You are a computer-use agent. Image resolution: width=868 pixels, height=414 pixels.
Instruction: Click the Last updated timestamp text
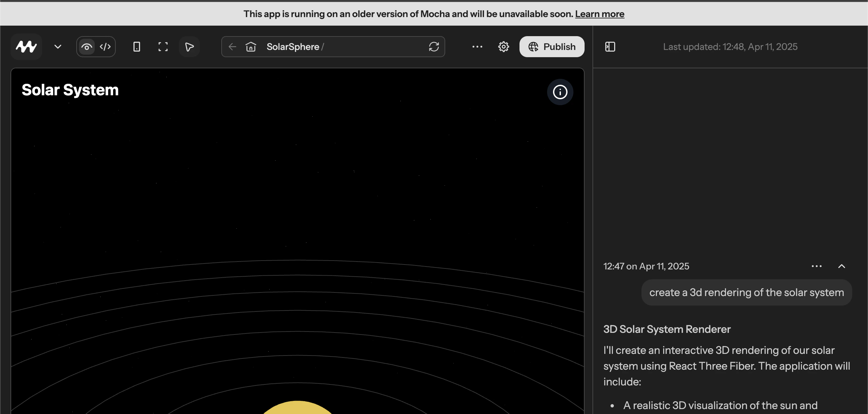point(730,46)
